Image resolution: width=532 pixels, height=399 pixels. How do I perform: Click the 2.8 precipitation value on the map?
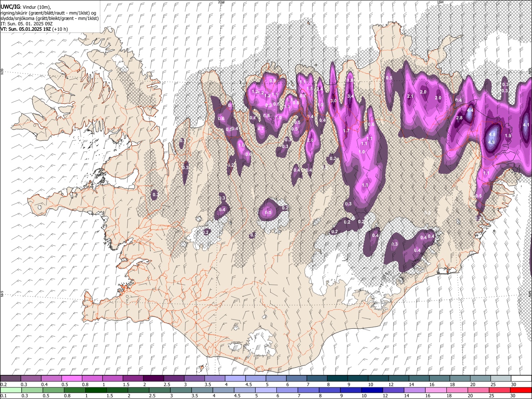(459, 118)
